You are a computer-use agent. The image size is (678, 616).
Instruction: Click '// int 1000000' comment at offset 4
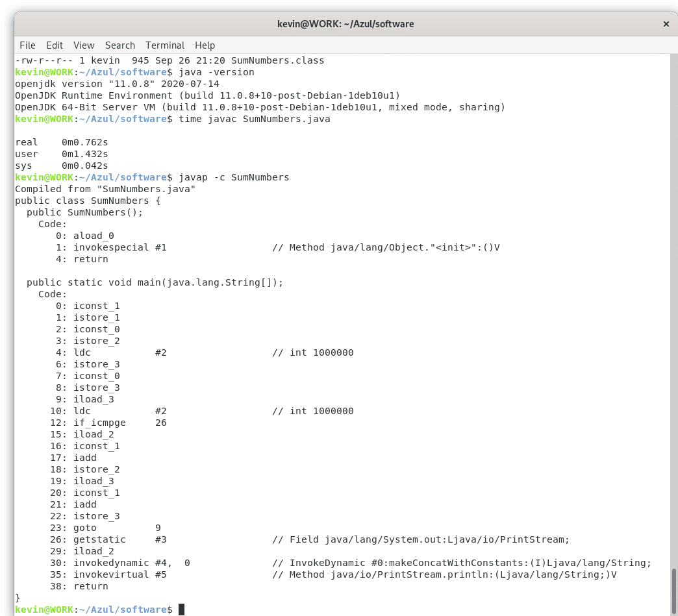coord(313,352)
